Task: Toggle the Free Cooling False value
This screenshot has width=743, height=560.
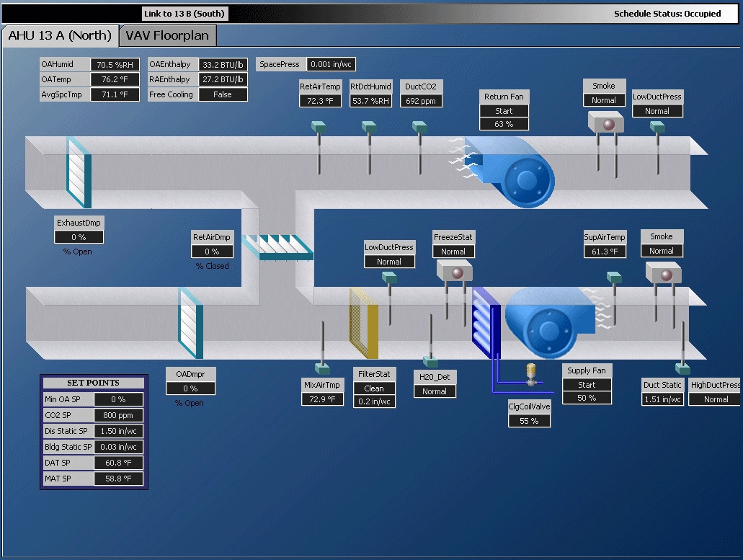Action: pos(223,94)
